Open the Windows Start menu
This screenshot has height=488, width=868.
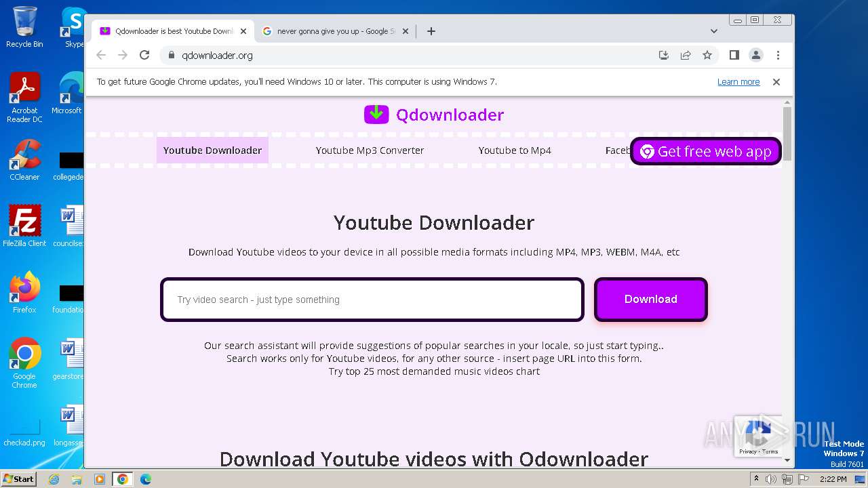[x=18, y=479]
